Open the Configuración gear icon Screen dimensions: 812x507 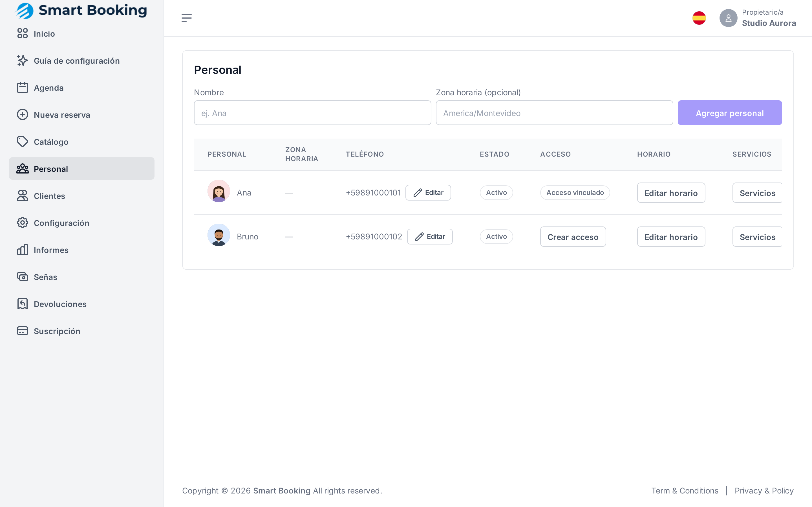23,223
